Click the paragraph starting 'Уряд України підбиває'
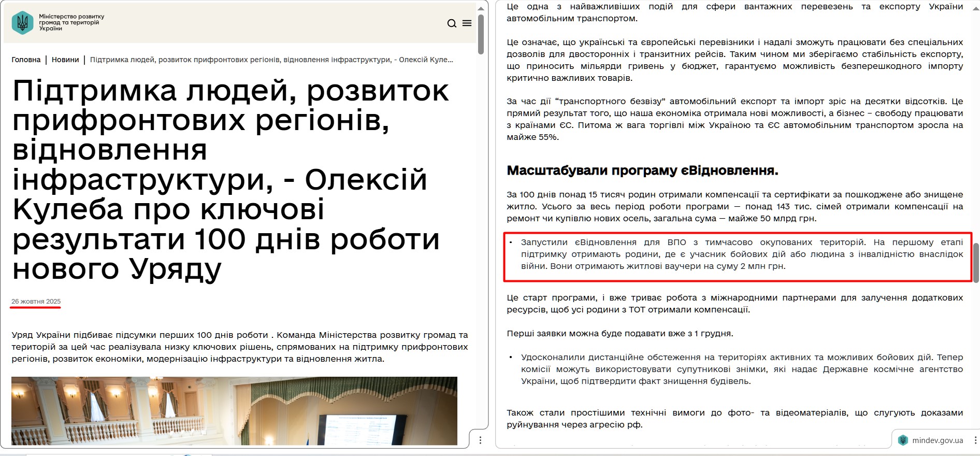 (240, 347)
